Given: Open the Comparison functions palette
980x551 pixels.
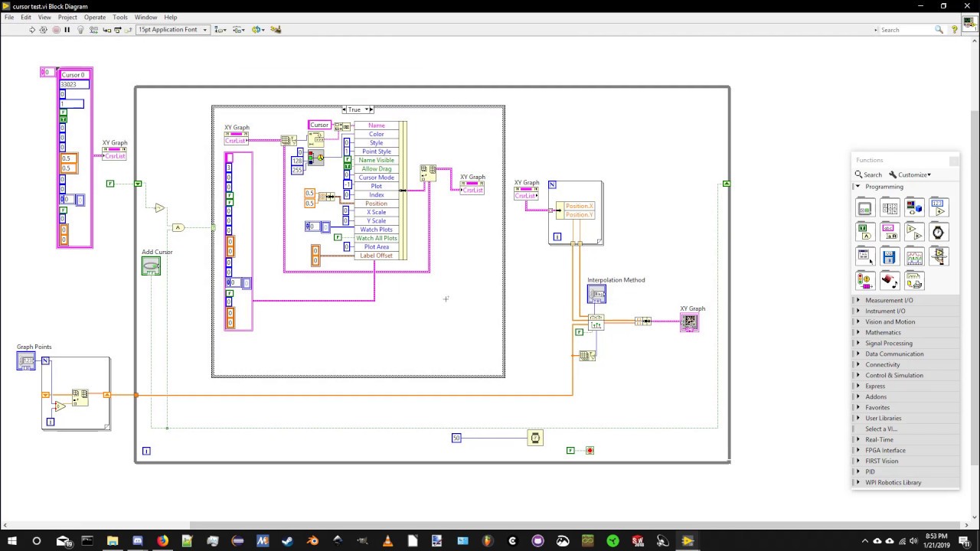Looking at the screenshot, I should click(914, 232).
